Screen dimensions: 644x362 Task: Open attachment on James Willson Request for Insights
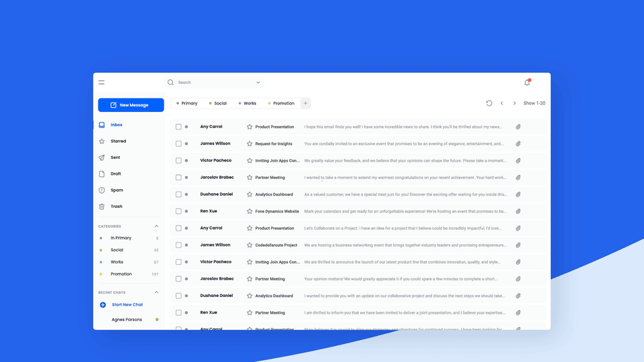coord(518,143)
